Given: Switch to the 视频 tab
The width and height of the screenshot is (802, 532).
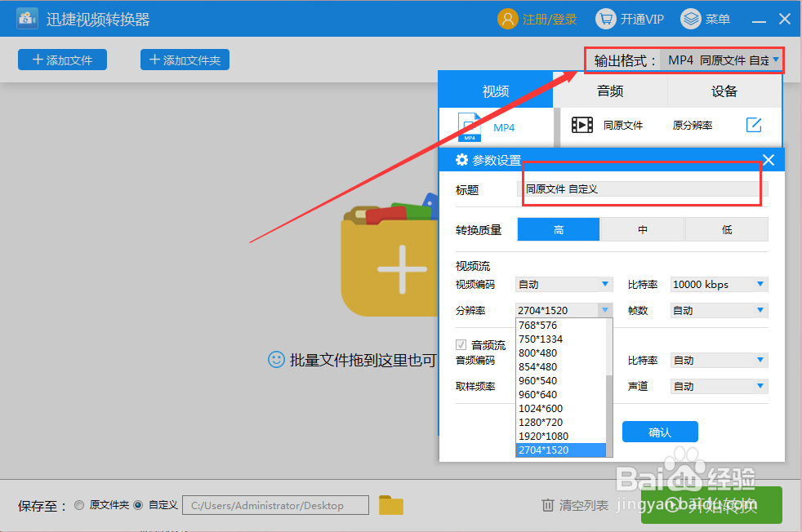Looking at the screenshot, I should (x=496, y=91).
